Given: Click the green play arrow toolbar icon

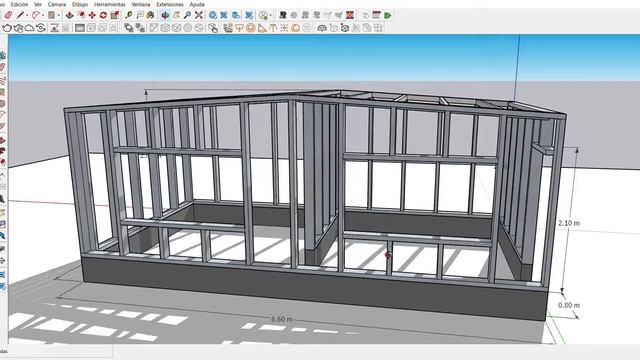Looking at the screenshot, I should [388, 16].
